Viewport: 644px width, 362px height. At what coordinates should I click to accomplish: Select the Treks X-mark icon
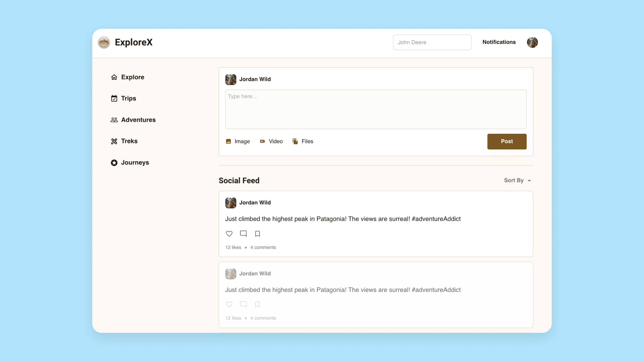(114, 141)
